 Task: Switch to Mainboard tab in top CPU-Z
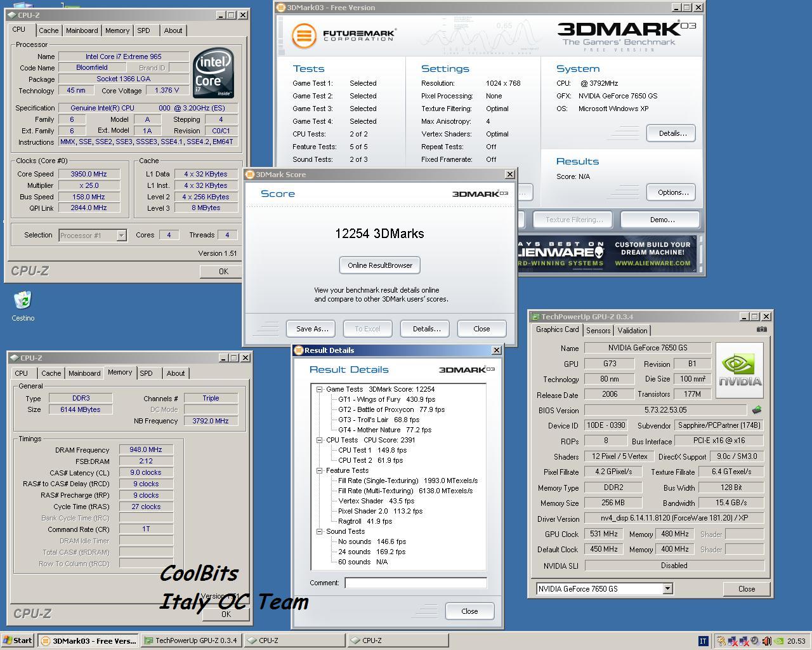pos(82,30)
